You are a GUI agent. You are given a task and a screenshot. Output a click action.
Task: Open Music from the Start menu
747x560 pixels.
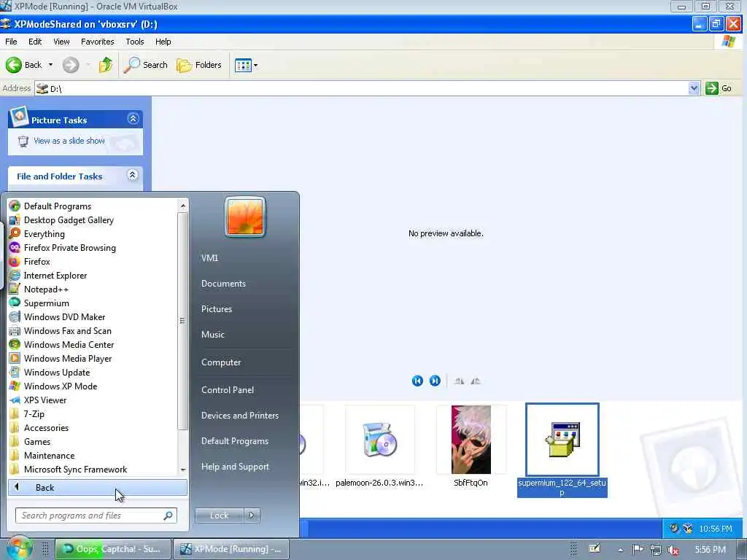click(x=213, y=334)
